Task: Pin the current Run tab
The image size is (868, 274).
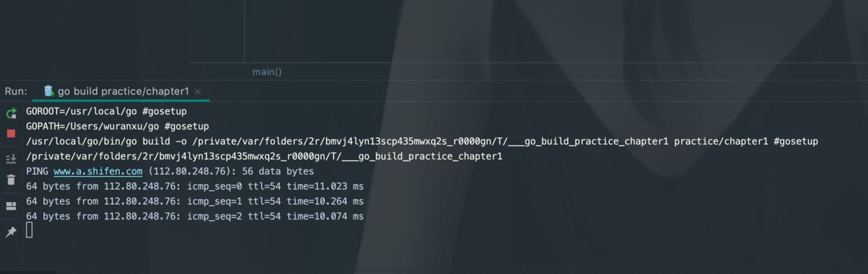Action: (x=10, y=232)
